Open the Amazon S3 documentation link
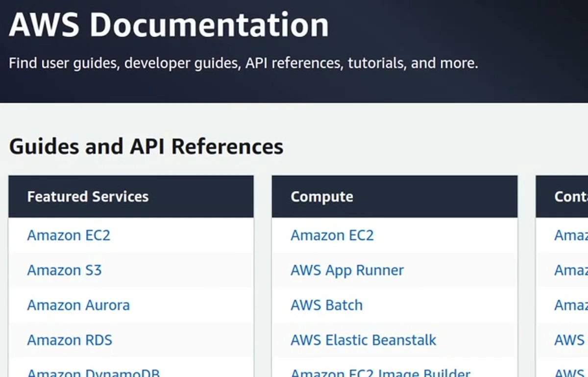 (64, 270)
